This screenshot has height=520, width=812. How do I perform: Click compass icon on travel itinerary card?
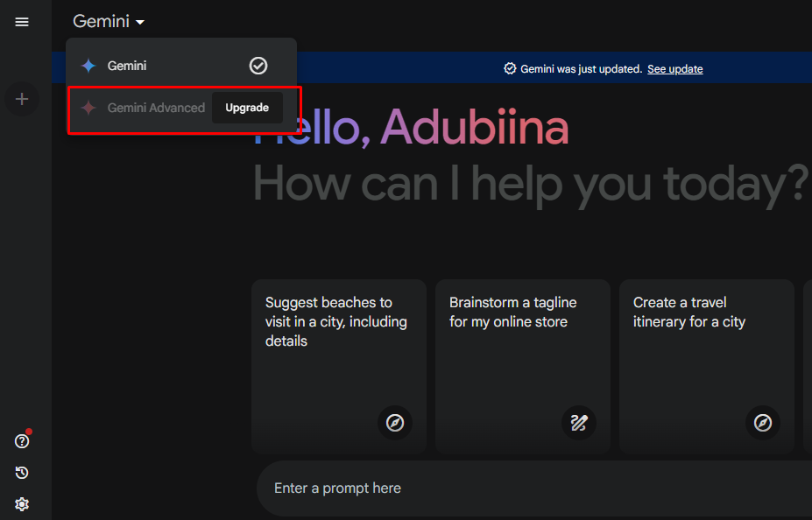(763, 423)
